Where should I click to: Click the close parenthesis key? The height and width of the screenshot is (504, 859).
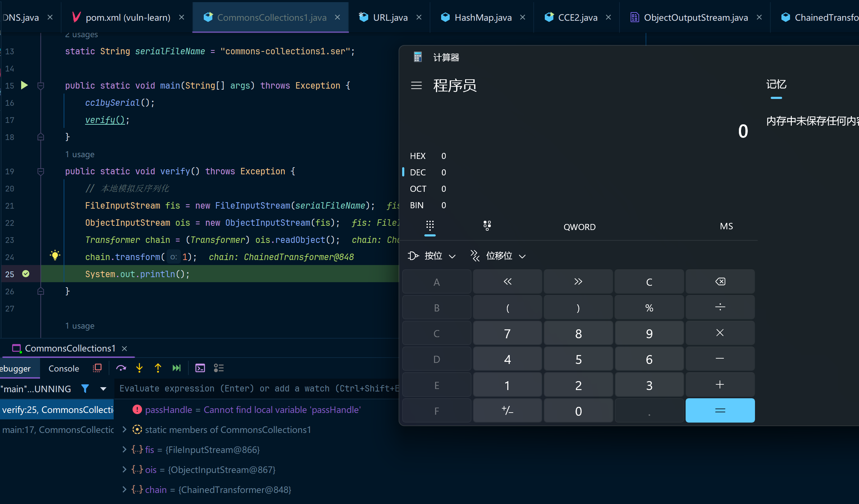(578, 308)
